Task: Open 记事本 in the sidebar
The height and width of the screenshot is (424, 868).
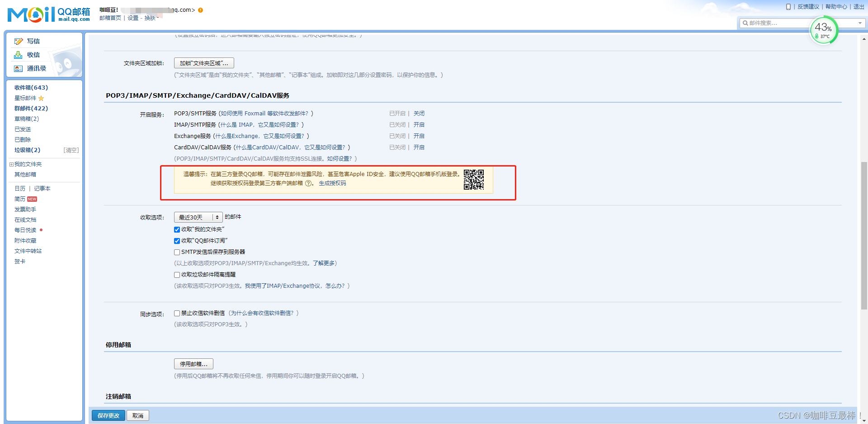Action: pyautogui.click(x=42, y=189)
